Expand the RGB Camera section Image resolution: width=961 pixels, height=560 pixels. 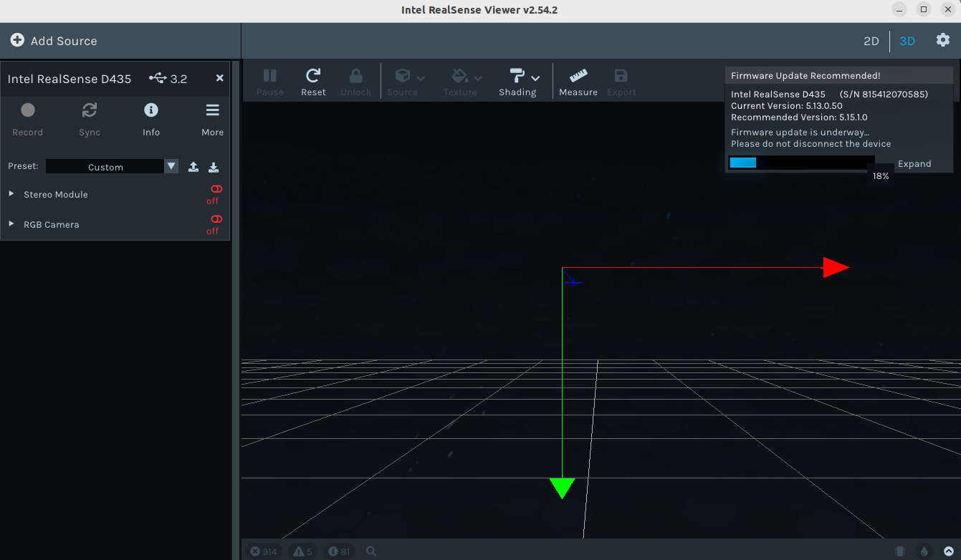coord(11,224)
